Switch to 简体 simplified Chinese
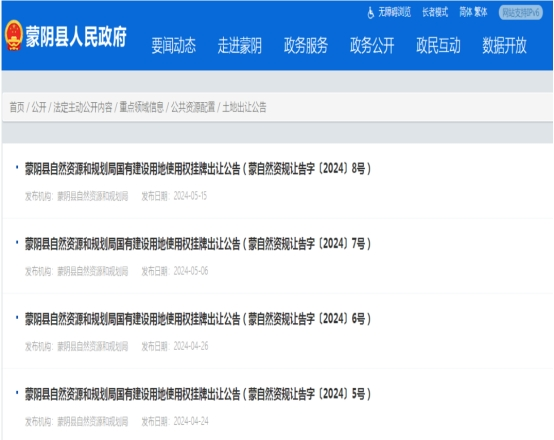 [466, 13]
